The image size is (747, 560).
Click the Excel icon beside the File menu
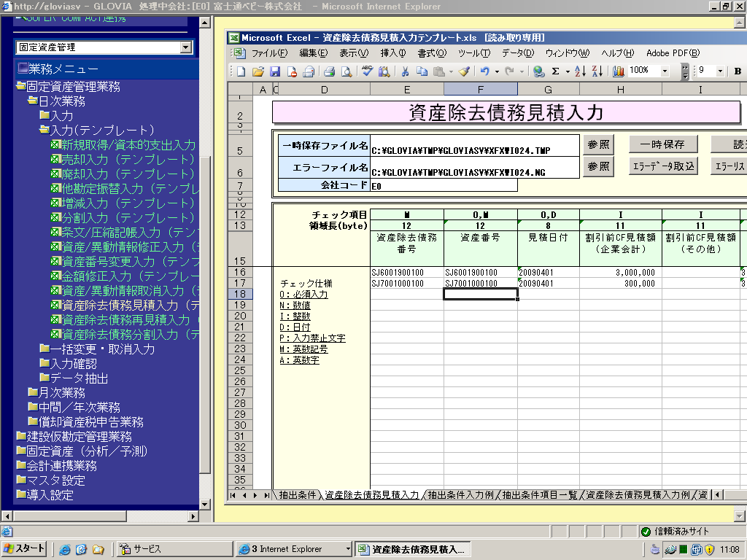(238, 52)
